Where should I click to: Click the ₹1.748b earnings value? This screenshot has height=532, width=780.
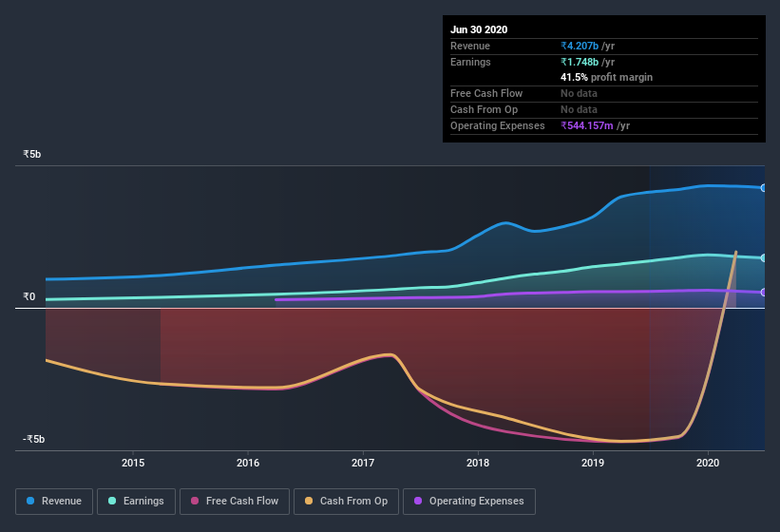(580, 62)
